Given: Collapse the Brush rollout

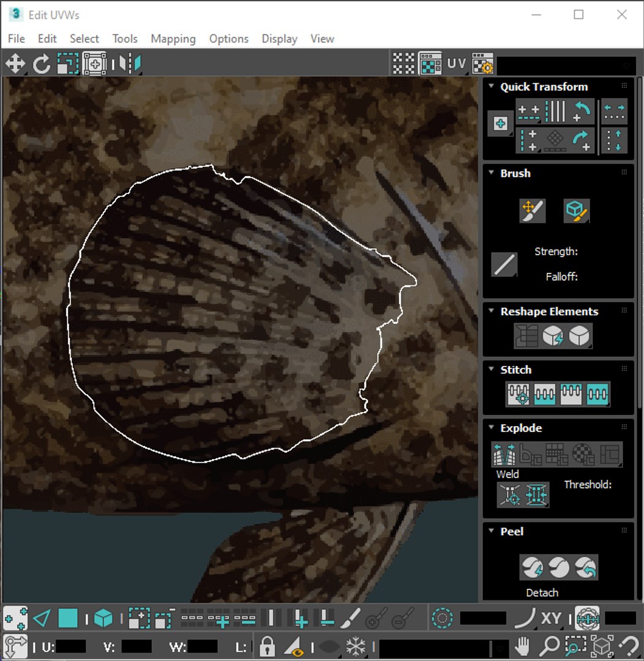Looking at the screenshot, I should 491,173.
